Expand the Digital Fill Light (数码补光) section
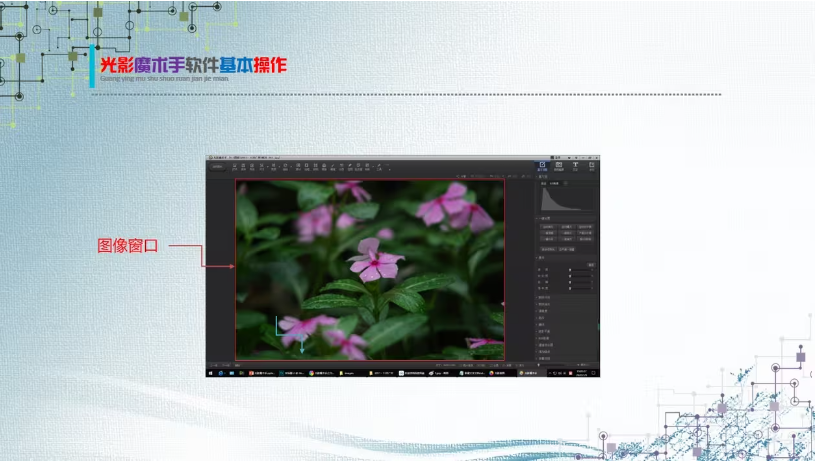The height and width of the screenshot is (462, 818). pos(544,297)
